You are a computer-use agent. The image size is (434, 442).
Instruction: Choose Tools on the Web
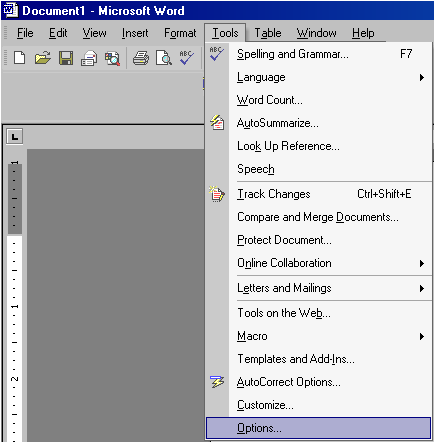[318, 313]
